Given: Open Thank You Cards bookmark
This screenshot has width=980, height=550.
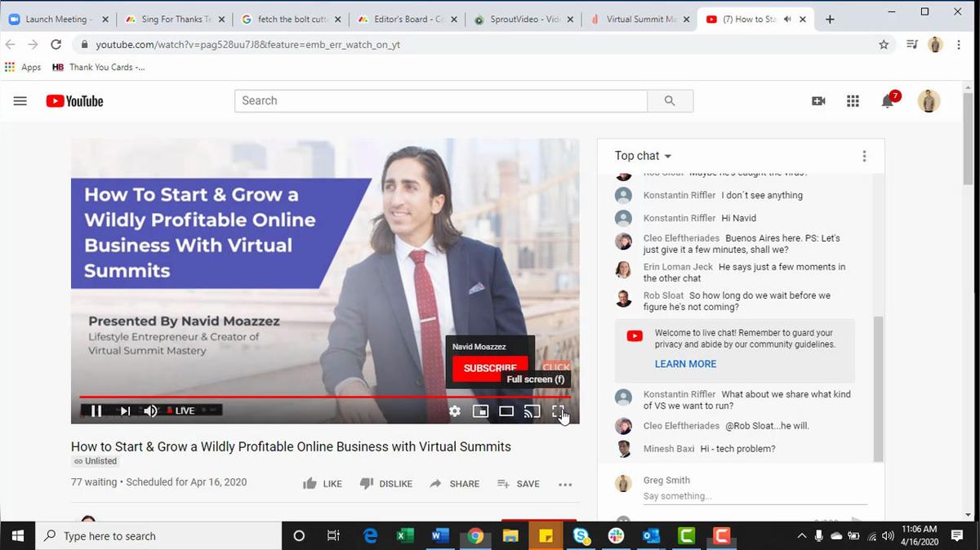Looking at the screenshot, I should [98, 67].
